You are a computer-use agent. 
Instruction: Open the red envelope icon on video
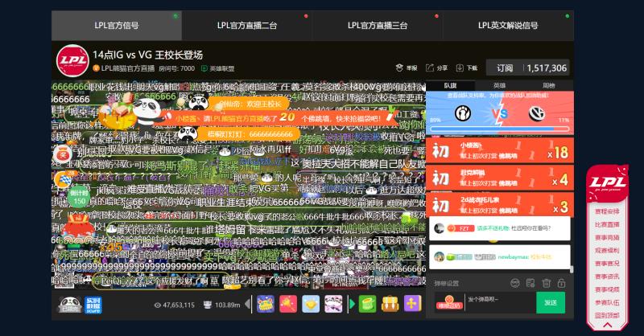click(x=63, y=155)
